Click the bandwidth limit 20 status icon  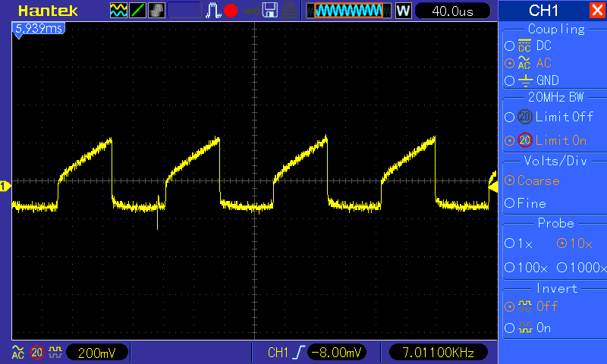click(37, 353)
